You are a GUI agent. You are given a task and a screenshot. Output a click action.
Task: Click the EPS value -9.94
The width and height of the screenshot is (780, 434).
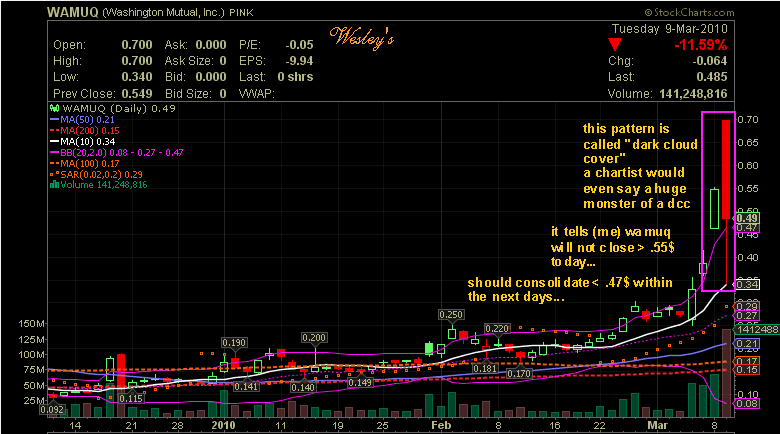(299, 61)
